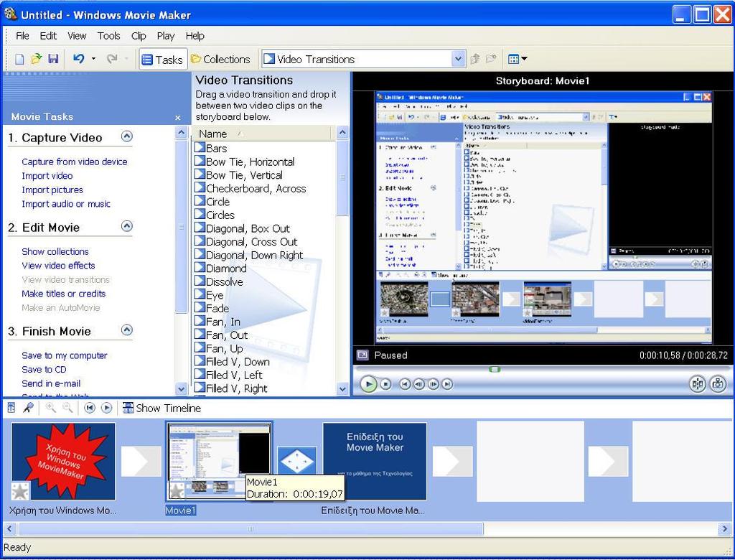Click the Import audio or music link
The image size is (735, 560).
click(66, 204)
